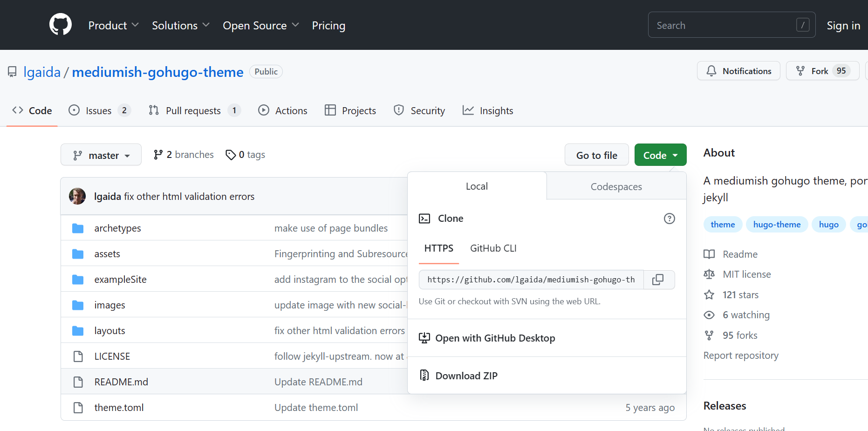The height and width of the screenshot is (431, 868).
Task: Open the Issues tab
Action: pyautogui.click(x=99, y=111)
